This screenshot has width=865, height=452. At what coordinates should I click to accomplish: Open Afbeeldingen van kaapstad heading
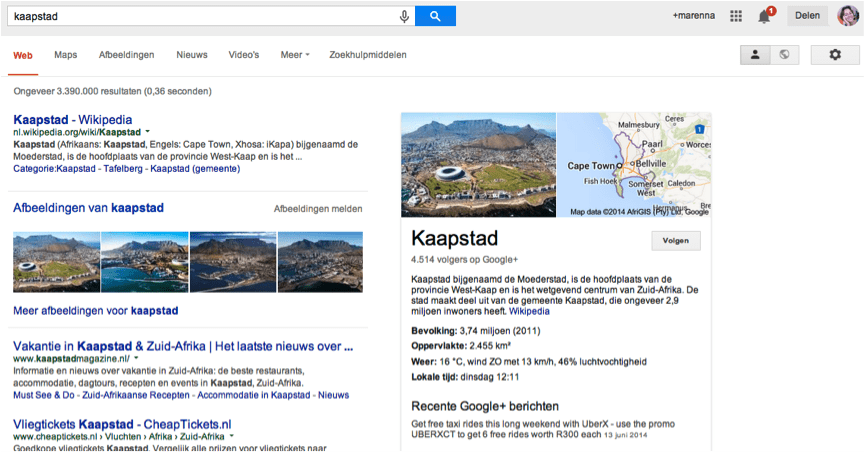click(x=88, y=208)
